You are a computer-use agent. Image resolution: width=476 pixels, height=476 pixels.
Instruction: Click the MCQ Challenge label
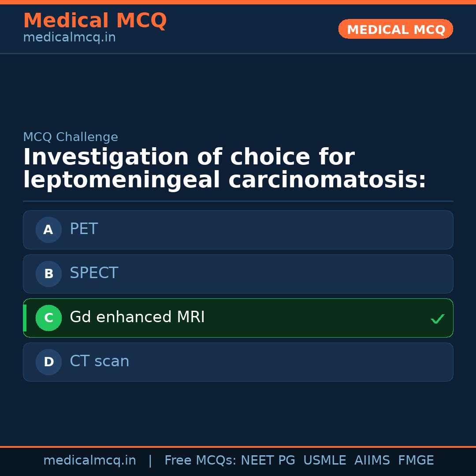pyautogui.click(x=71, y=137)
